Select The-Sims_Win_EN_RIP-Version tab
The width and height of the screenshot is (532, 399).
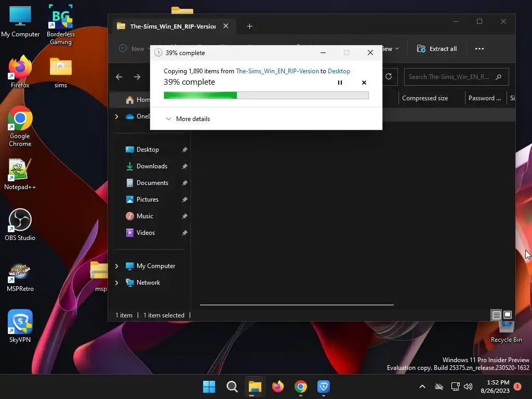coord(172,26)
